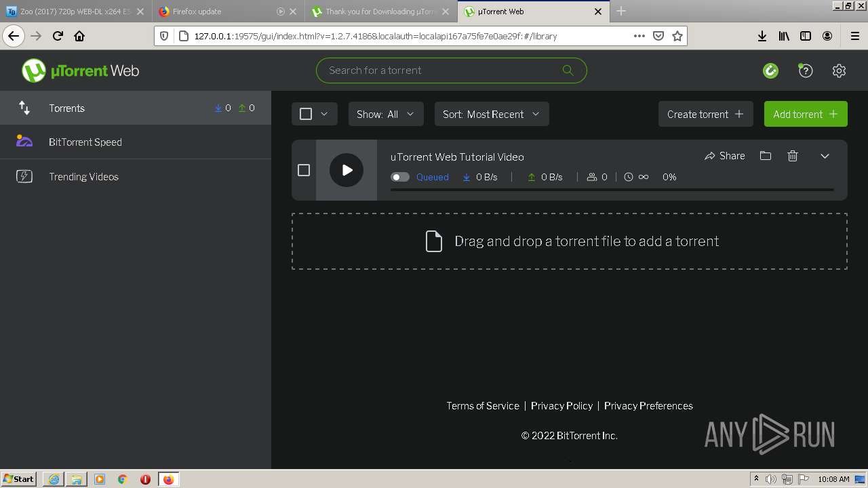868x488 pixels.
Task: Open the Firefox account icon
Action: (x=827, y=36)
